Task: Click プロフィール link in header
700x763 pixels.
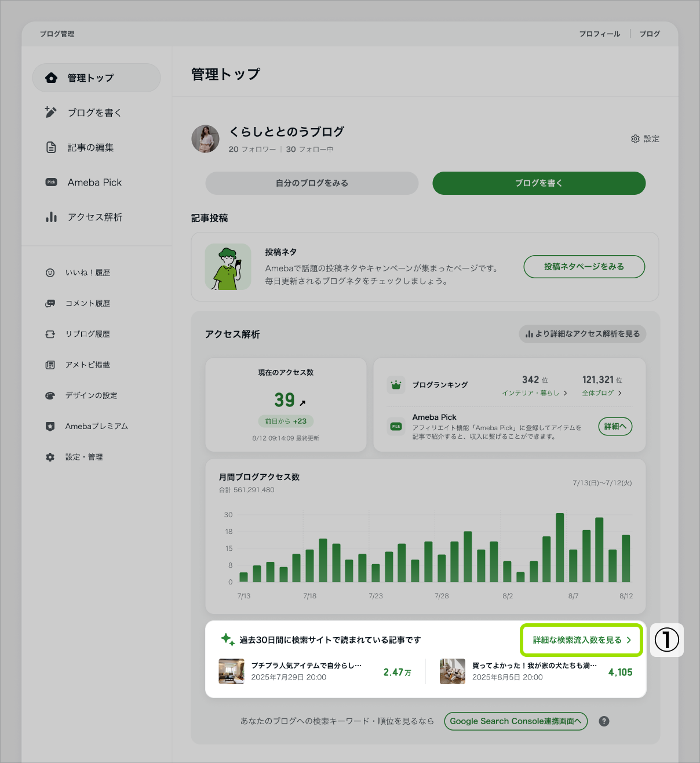Action: tap(600, 34)
